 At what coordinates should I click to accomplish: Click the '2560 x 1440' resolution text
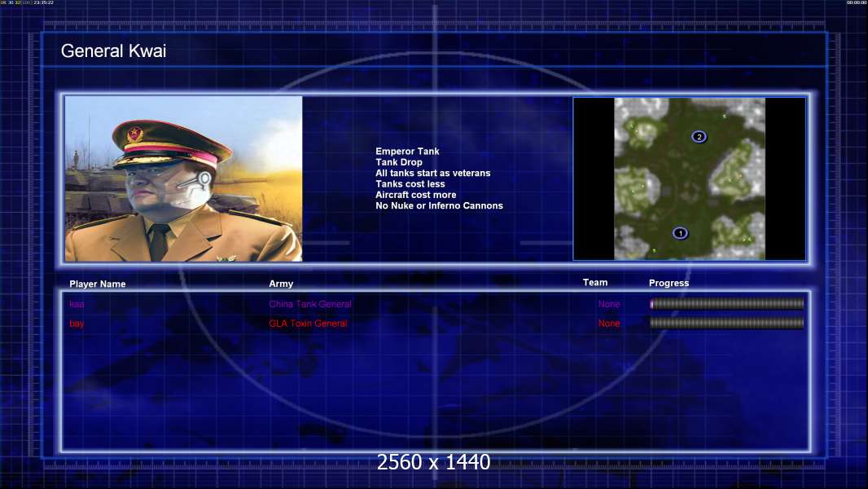433,462
